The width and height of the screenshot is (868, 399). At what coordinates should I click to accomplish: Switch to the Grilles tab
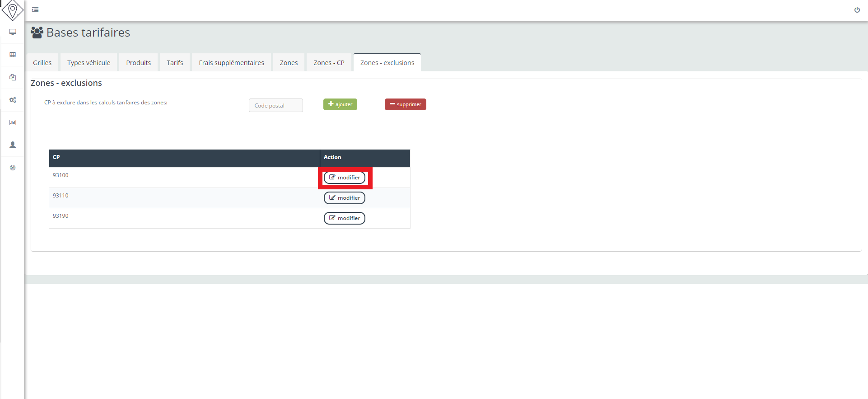pyautogui.click(x=42, y=63)
